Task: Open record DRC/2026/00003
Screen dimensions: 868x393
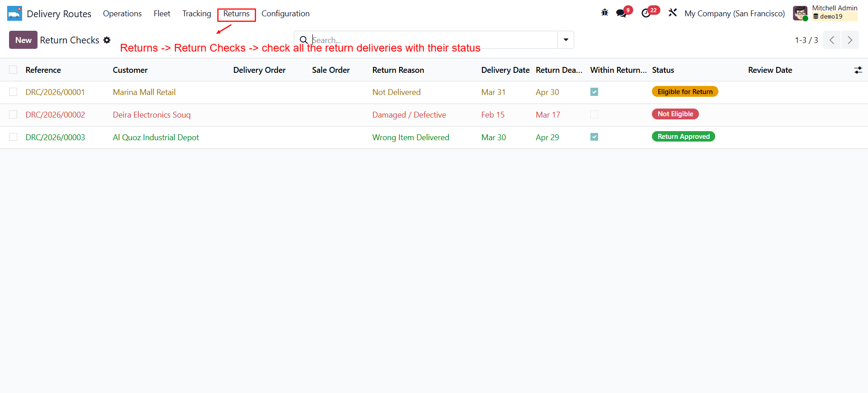Action: click(x=55, y=137)
